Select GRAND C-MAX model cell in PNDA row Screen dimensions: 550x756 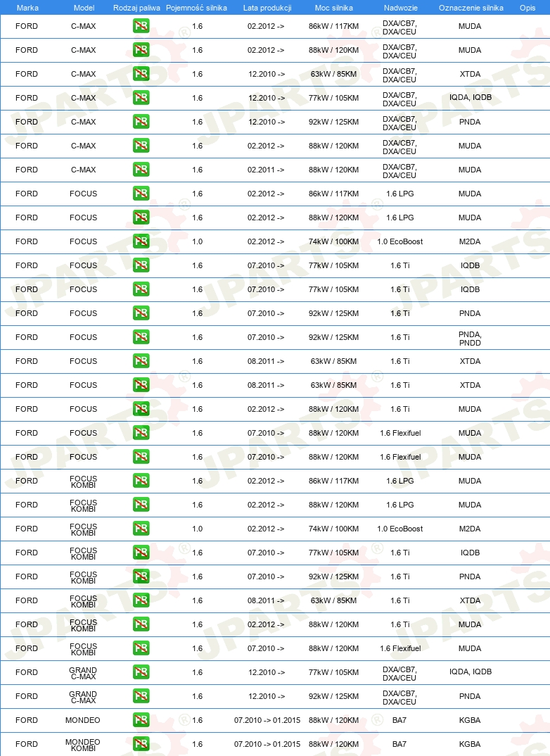point(83,697)
